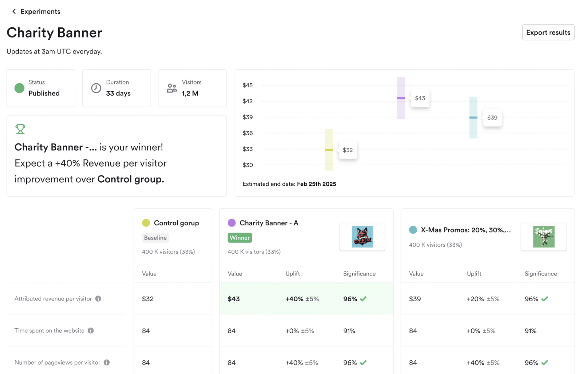
Task: Go back to the Experiments page
Action: [x=40, y=12]
